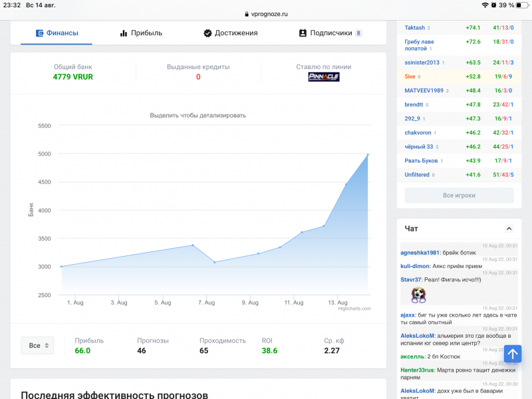532x399 pixels.
Task: Click the soccer ball sticker in chat
Action: coord(418,294)
